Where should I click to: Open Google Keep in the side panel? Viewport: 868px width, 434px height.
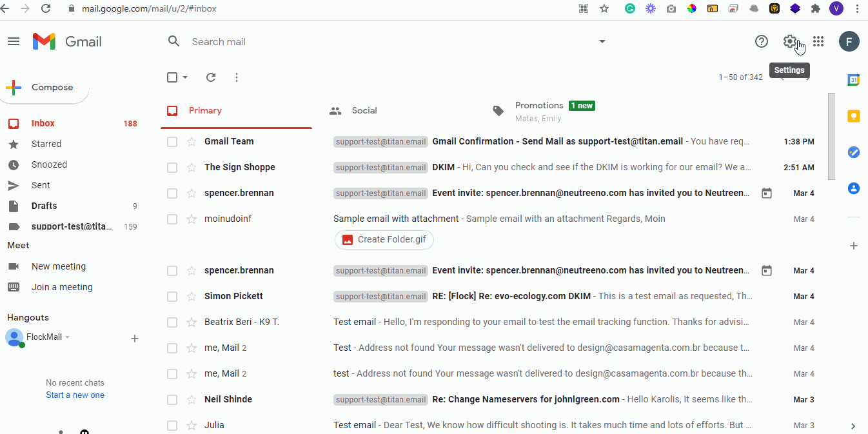[853, 116]
